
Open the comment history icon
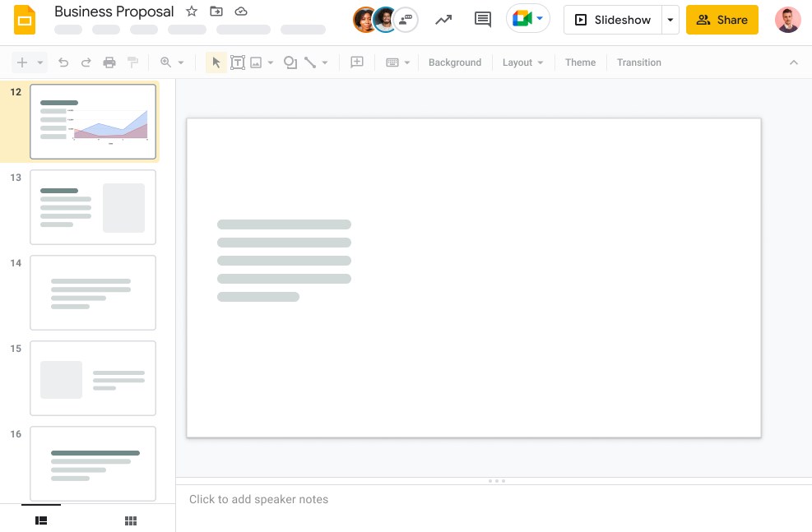[483, 20]
